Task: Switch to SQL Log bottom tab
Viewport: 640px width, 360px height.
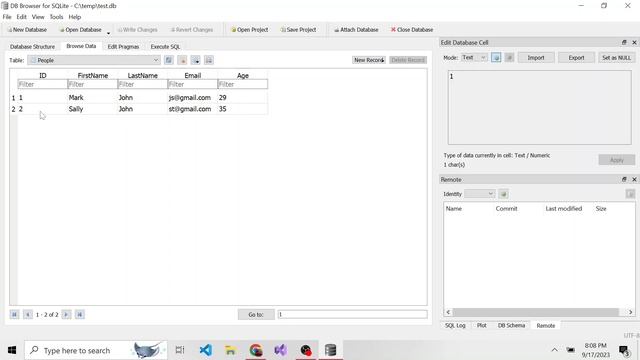Action: click(x=455, y=325)
